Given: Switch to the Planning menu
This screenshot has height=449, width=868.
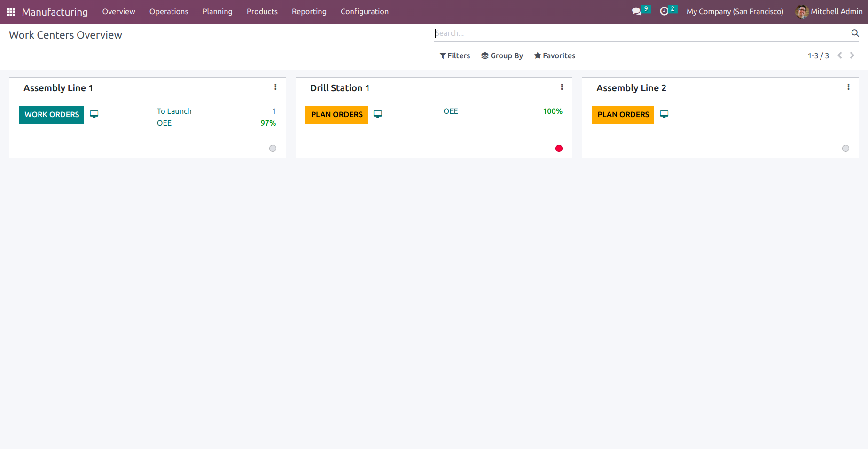Looking at the screenshot, I should click(x=217, y=11).
